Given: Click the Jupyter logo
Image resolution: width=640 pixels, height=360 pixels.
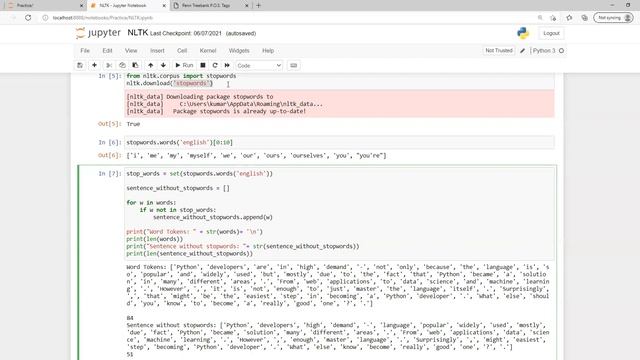Looking at the screenshot, I should [x=98, y=33].
